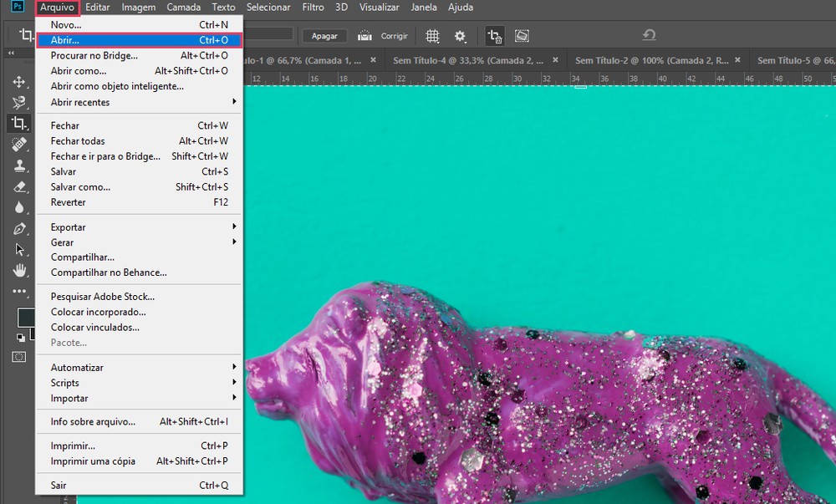Select the Clone Stamp tool
Image resolution: width=836 pixels, height=504 pixels.
[x=20, y=165]
